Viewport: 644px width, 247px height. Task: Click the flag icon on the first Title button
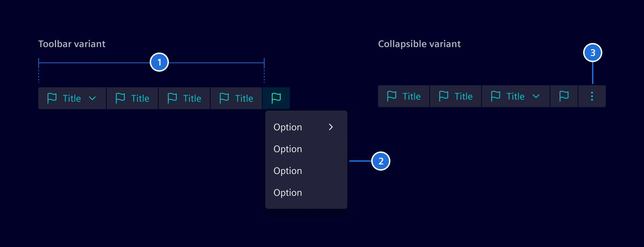52,98
